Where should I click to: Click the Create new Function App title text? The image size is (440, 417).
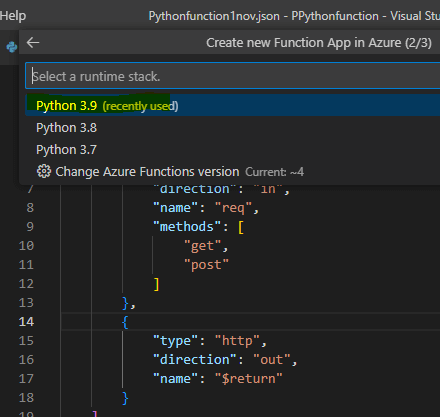click(319, 43)
